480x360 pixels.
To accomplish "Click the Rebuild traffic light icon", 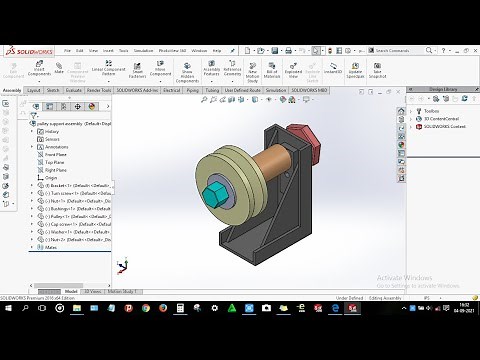I will point(330,51).
